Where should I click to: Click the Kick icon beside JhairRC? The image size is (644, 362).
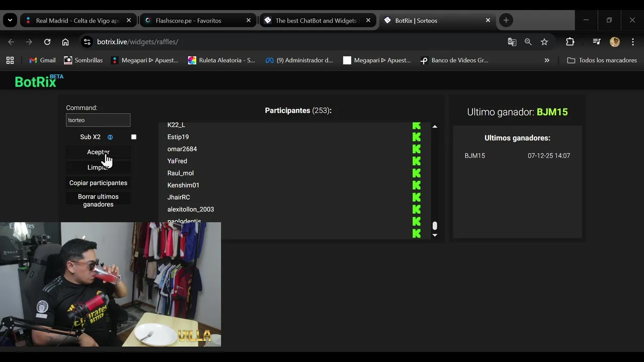point(417,197)
